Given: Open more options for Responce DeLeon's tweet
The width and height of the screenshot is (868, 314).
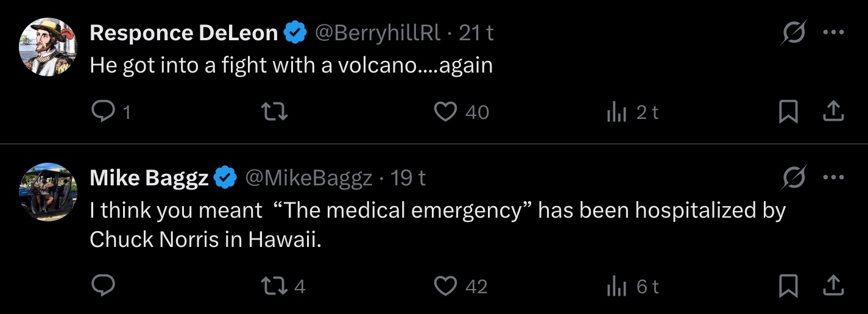Looking at the screenshot, I should click(x=833, y=33).
